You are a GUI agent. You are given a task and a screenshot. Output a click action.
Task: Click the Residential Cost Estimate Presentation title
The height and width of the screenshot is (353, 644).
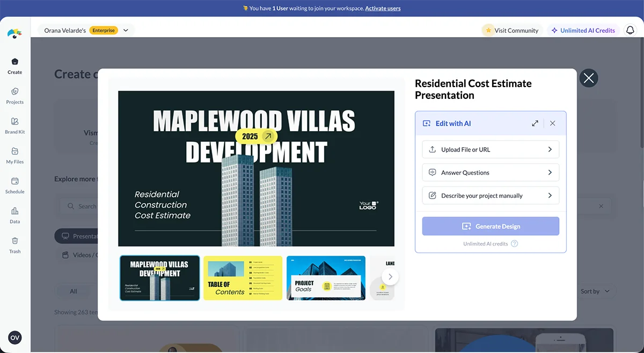click(x=473, y=89)
